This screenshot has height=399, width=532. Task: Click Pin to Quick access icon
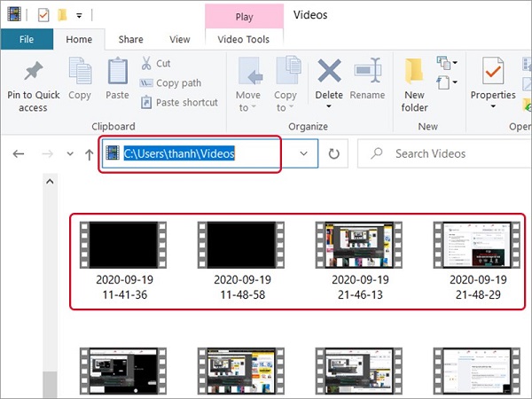33,73
